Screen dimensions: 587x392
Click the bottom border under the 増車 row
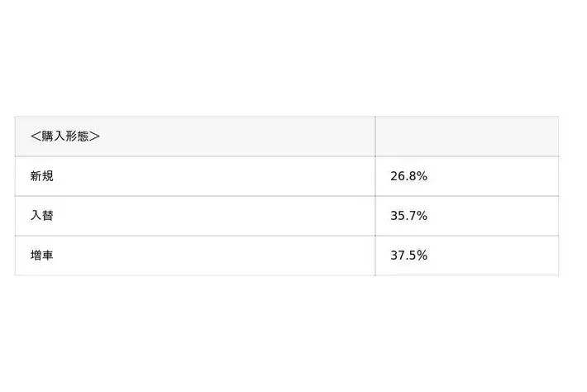(x=287, y=275)
